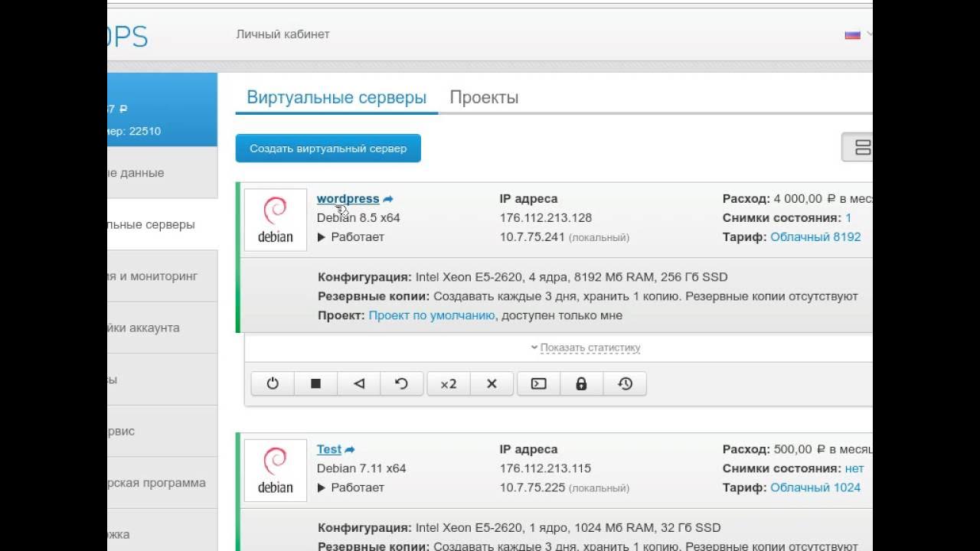
Task: Click the ×2 clone server icon
Action: click(x=449, y=384)
